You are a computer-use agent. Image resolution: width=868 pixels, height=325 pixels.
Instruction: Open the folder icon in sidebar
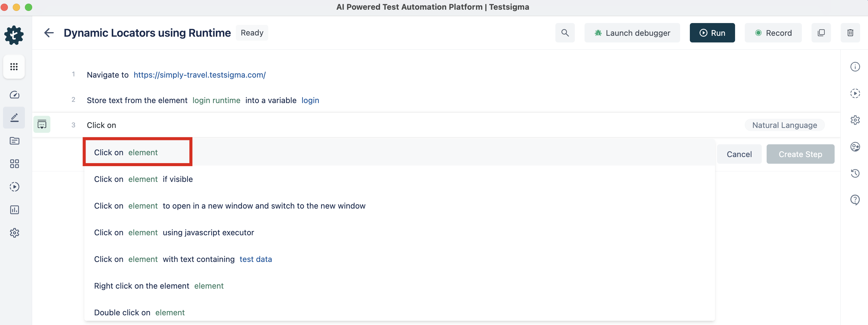[14, 141]
